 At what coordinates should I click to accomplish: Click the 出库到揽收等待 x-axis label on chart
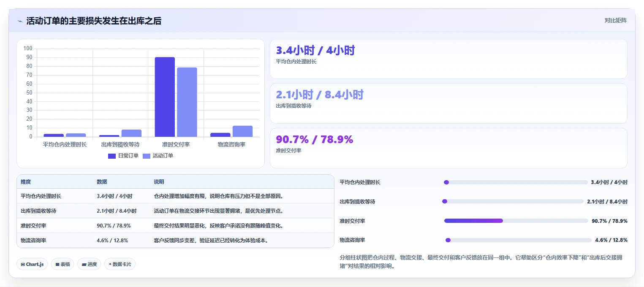click(120, 145)
